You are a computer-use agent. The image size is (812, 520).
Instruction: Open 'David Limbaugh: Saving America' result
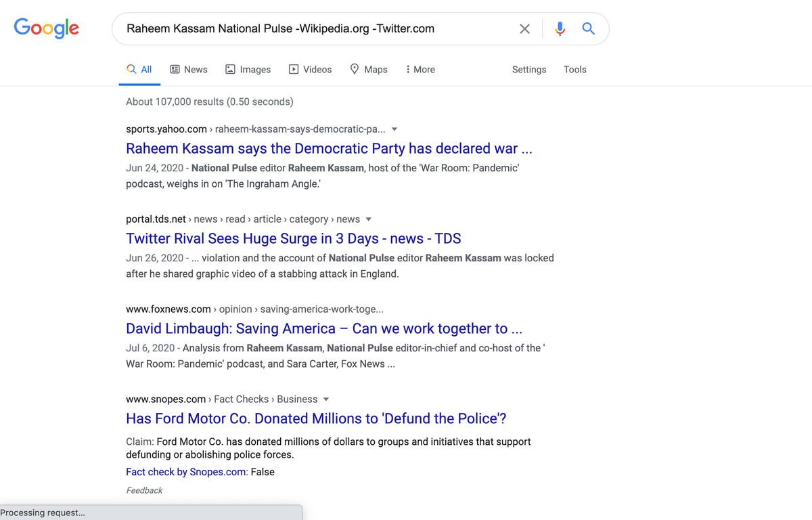(x=324, y=328)
